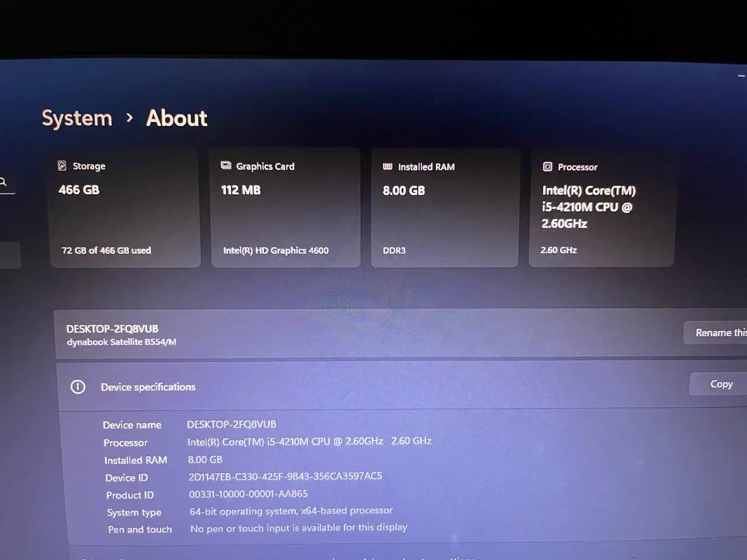The width and height of the screenshot is (747, 560).
Task: Collapse the Device specifications section
Action: click(x=403, y=386)
